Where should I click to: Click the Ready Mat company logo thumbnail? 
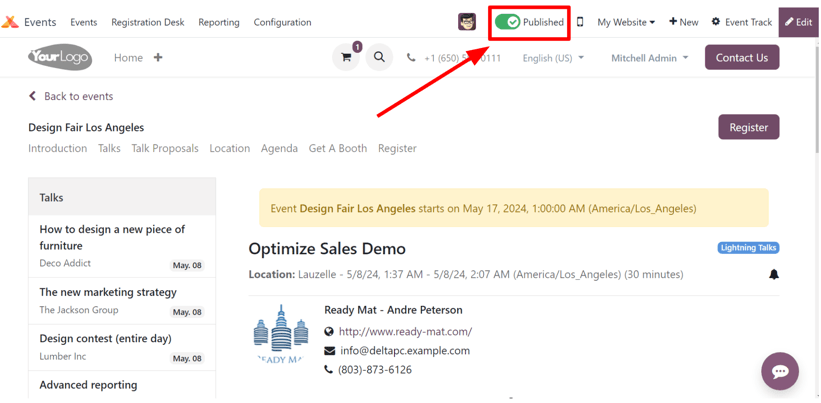[281, 335]
